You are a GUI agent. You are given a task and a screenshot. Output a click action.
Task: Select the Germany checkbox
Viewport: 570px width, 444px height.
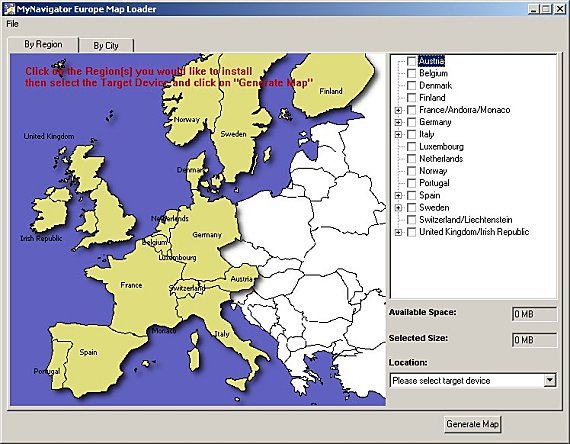point(411,122)
